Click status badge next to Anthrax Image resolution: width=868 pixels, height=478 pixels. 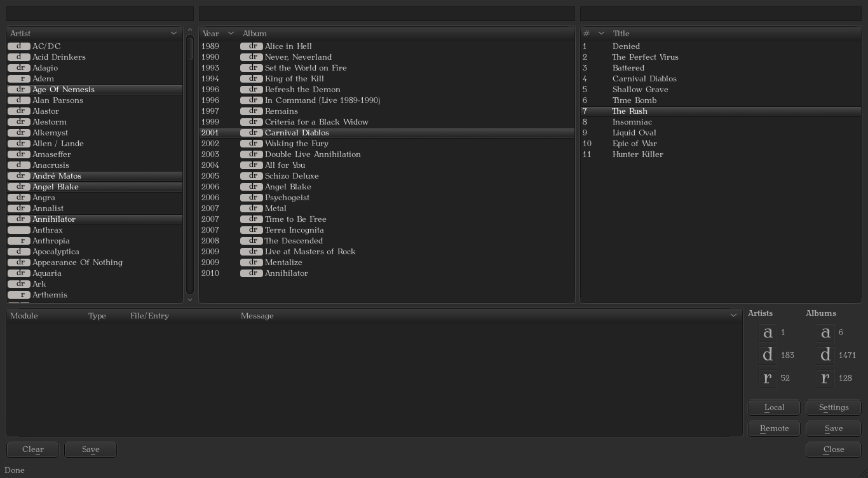click(x=19, y=230)
